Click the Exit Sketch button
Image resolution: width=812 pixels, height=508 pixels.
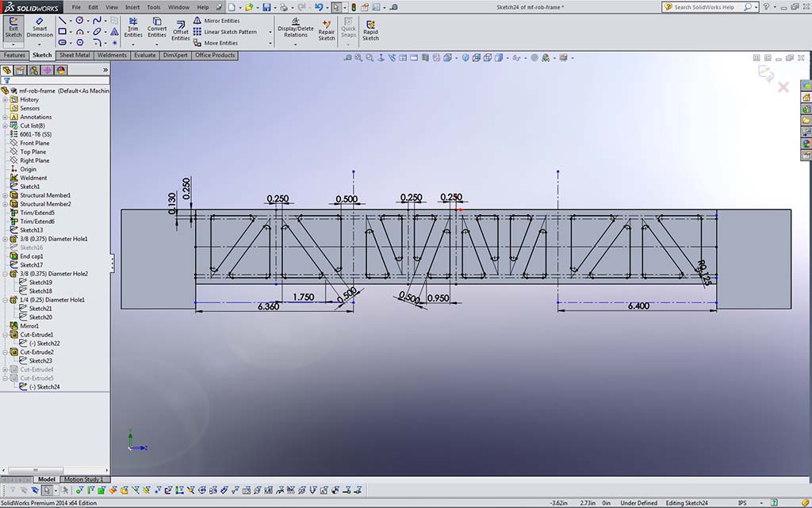[13, 28]
